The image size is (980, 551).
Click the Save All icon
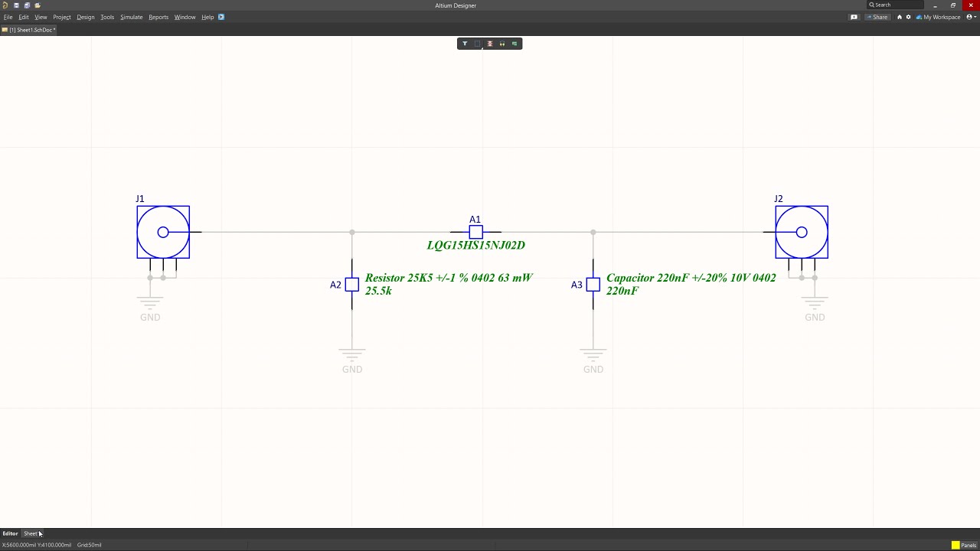tap(27, 5)
